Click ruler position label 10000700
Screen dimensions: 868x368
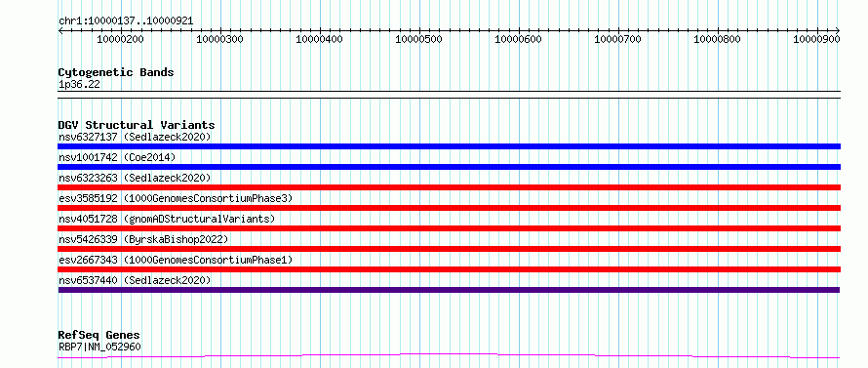pos(617,39)
